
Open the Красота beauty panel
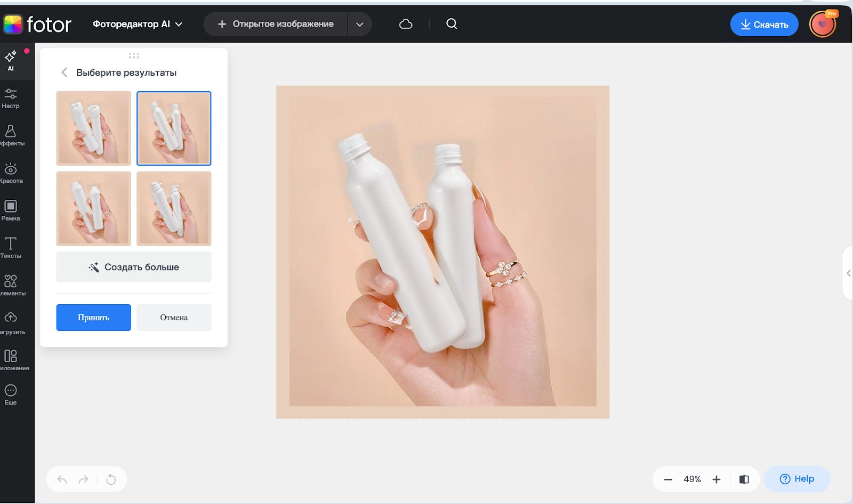11,173
